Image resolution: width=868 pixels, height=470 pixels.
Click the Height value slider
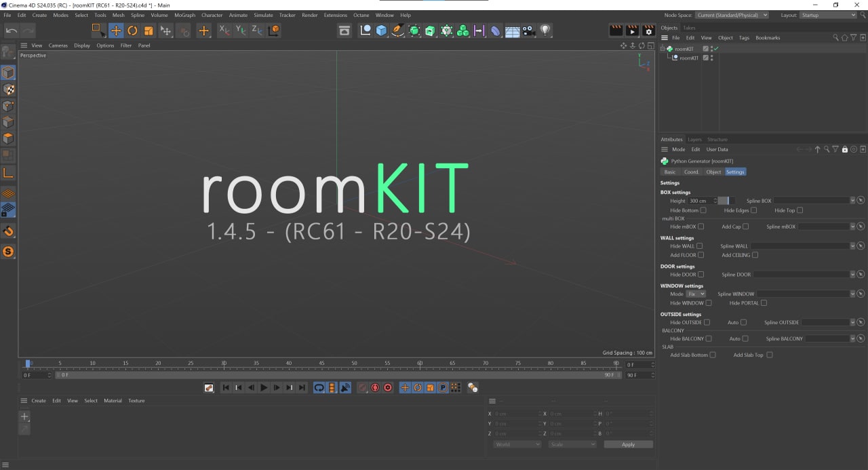(x=726, y=201)
